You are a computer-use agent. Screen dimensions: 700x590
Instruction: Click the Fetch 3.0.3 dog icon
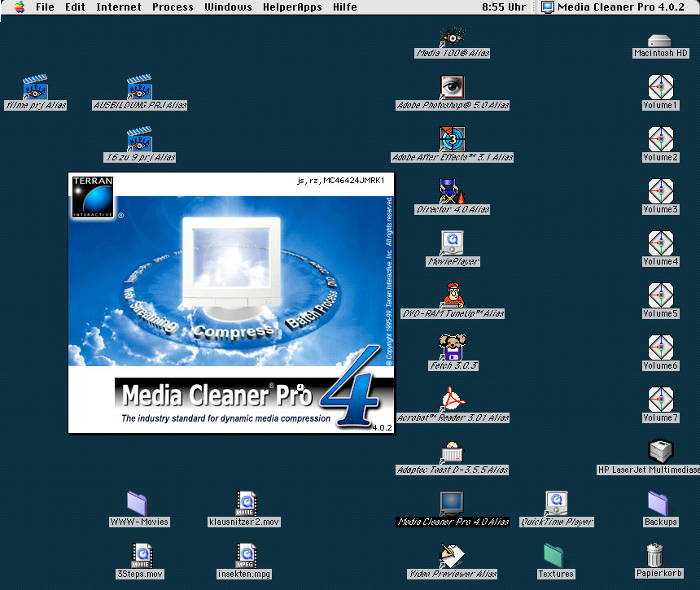click(453, 347)
